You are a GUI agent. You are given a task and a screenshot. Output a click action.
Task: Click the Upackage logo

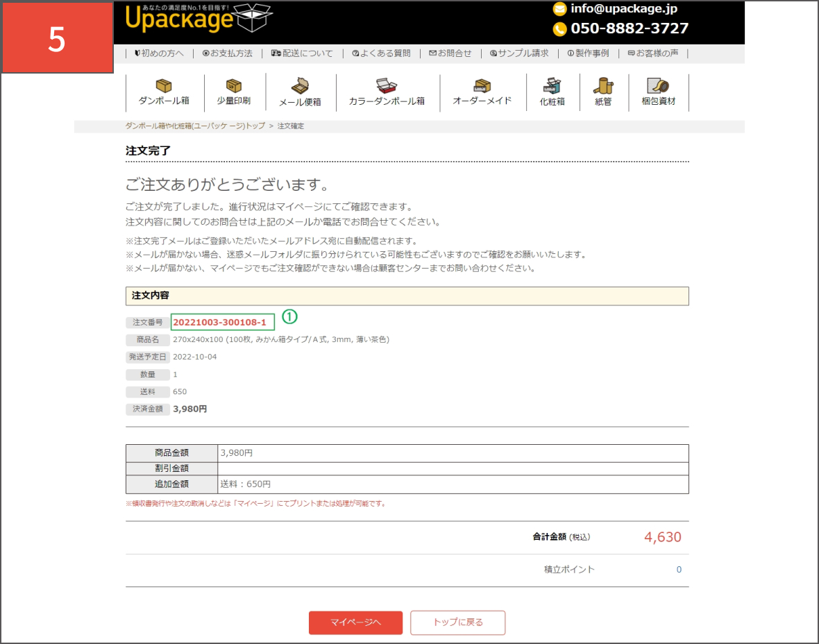[199, 18]
